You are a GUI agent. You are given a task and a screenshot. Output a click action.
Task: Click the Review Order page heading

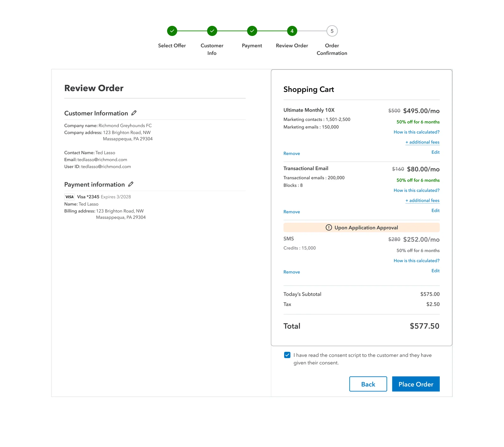click(94, 88)
